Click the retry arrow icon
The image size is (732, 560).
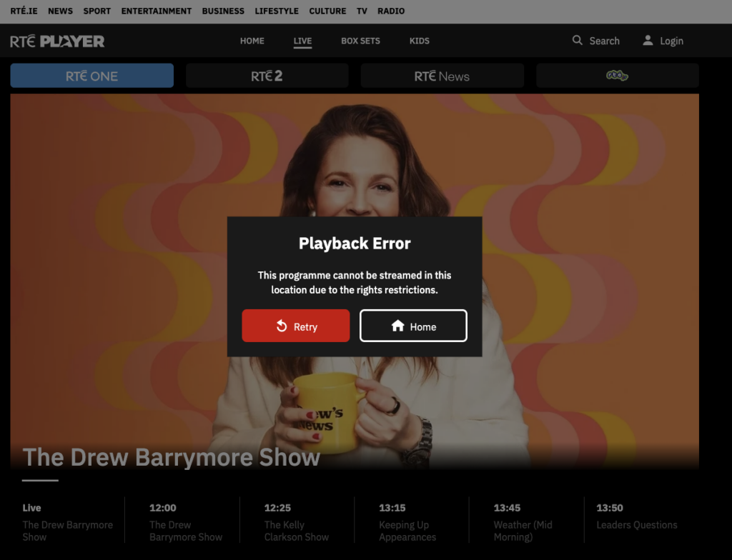(x=282, y=326)
